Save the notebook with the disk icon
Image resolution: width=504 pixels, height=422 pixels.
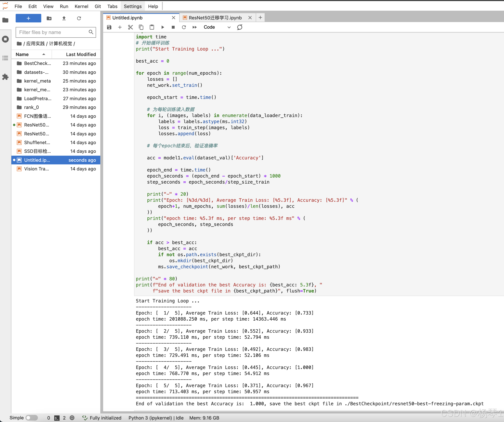109,27
